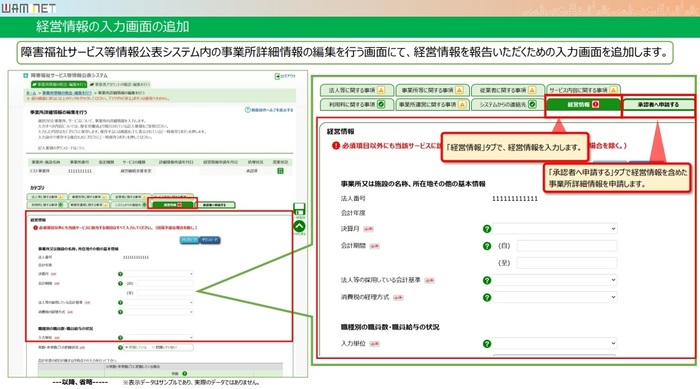This screenshot has height=389, width=700.
Task: Click 決算月 help icon in small left screenshot
Action: [120, 274]
